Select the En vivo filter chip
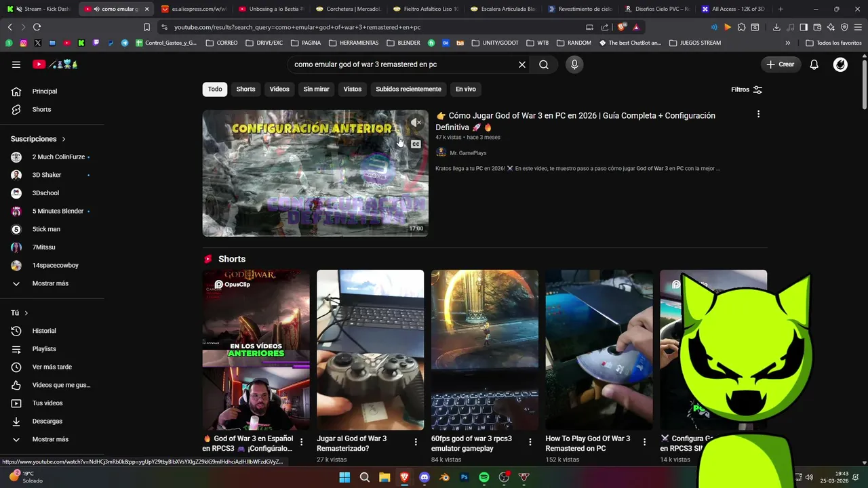 coord(466,89)
